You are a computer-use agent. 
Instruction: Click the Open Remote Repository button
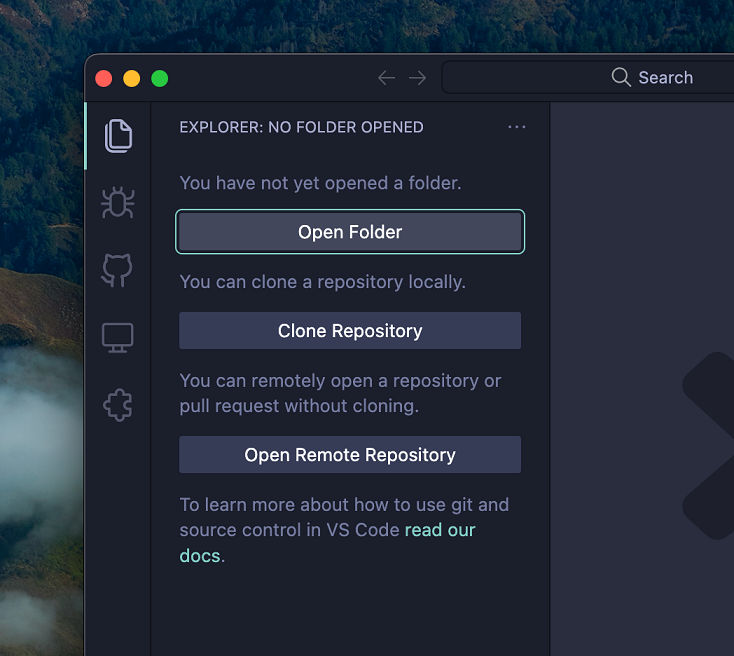(350, 455)
